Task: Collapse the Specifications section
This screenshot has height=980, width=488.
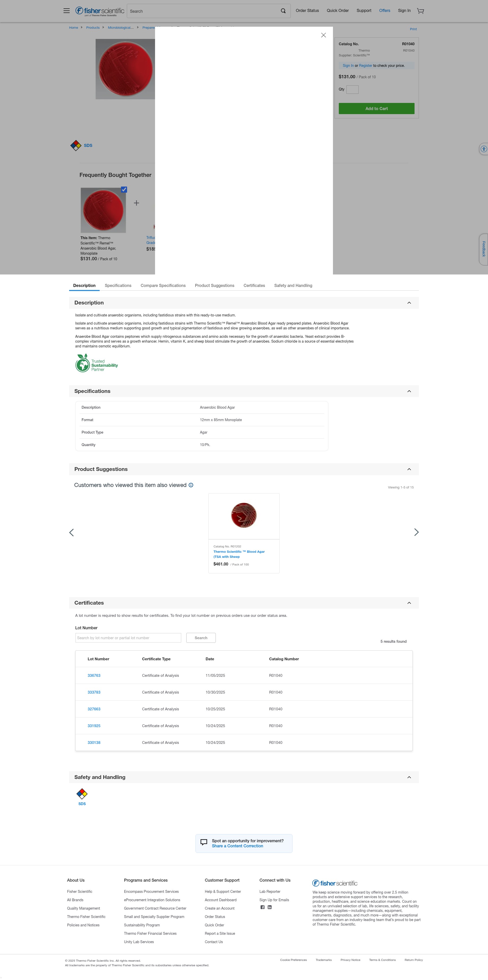Action: click(x=409, y=391)
